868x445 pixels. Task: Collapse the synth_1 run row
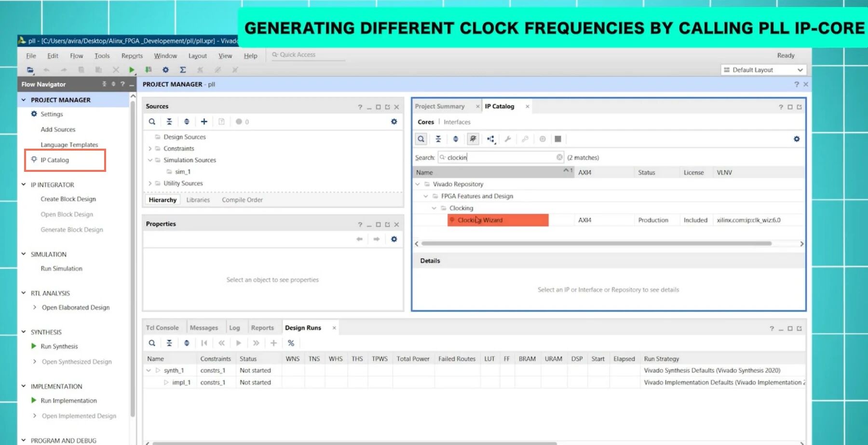tap(149, 371)
